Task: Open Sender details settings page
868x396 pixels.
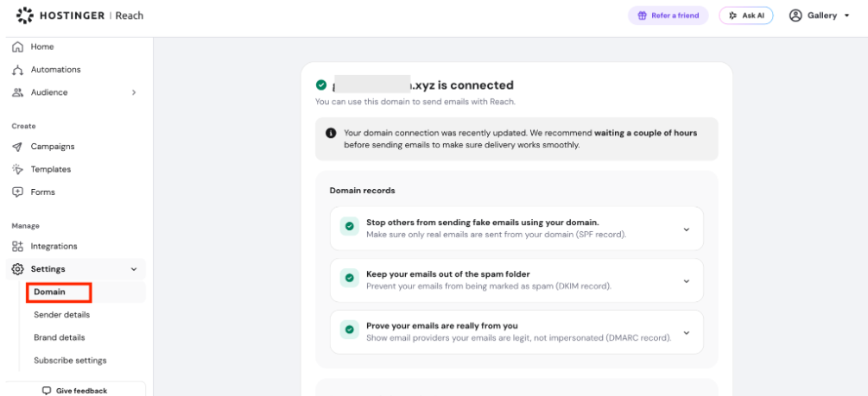Action: point(61,315)
